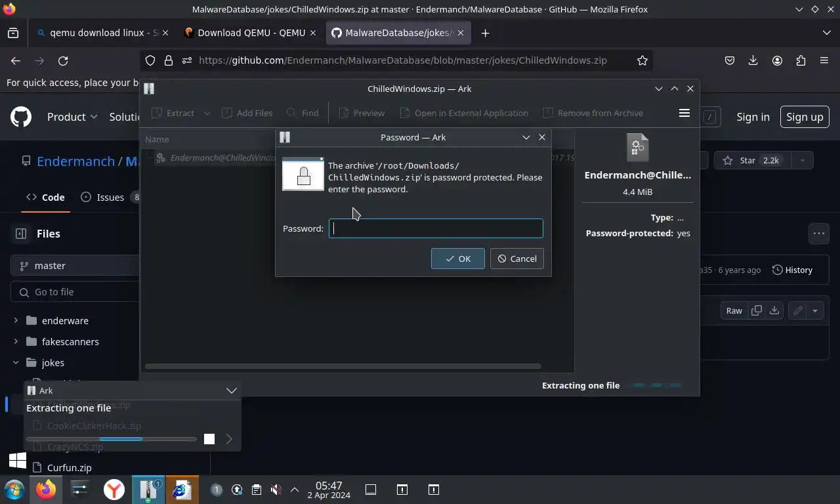This screenshot has width=840, height=504.
Task: Open Ark archive task in taskbar
Action: pyautogui.click(x=148, y=490)
